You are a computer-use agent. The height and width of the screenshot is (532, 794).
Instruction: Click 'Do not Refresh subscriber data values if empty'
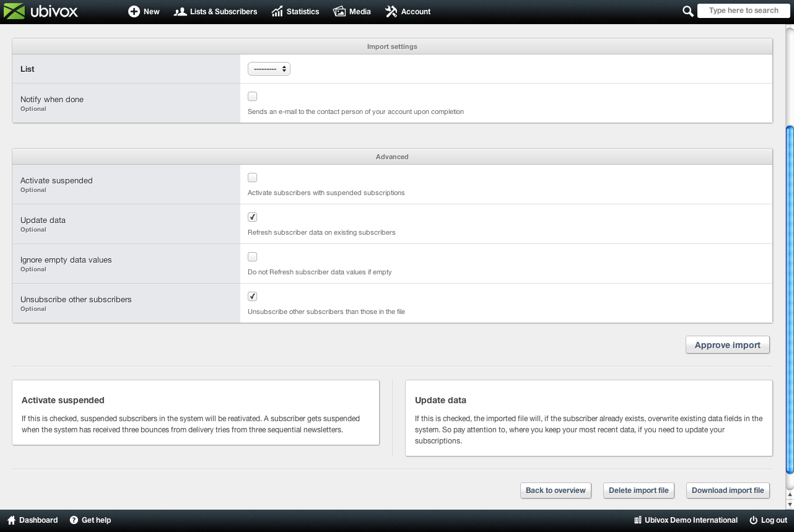(x=320, y=273)
